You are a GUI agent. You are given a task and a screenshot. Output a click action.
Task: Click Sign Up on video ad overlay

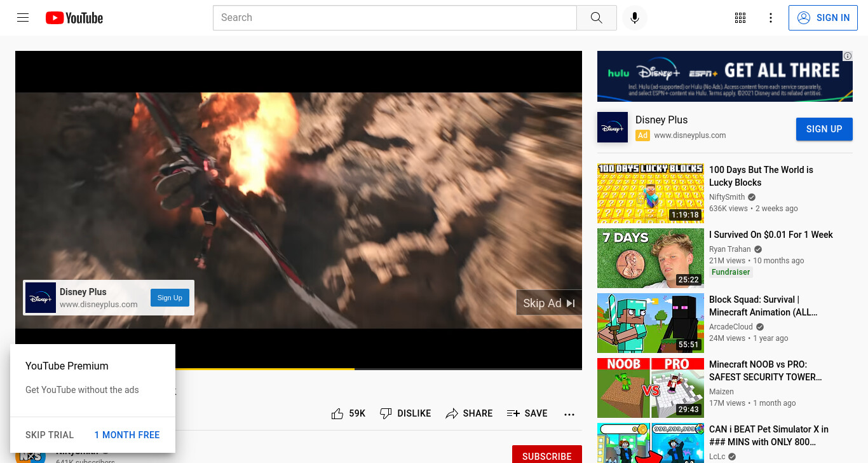tap(170, 298)
